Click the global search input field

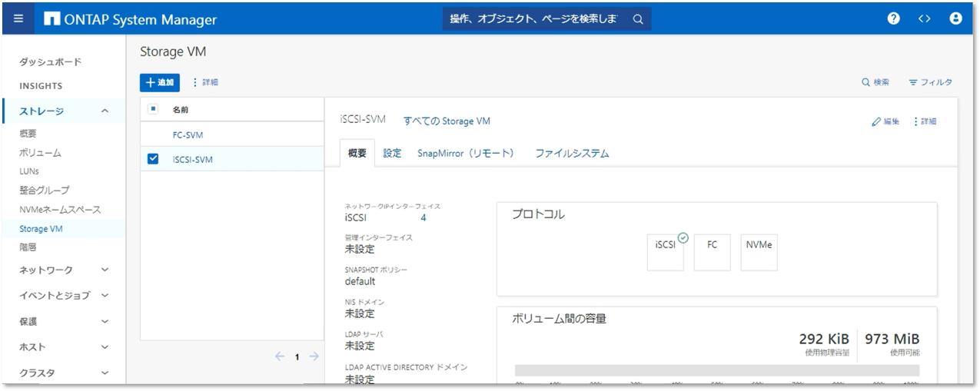pos(536,19)
